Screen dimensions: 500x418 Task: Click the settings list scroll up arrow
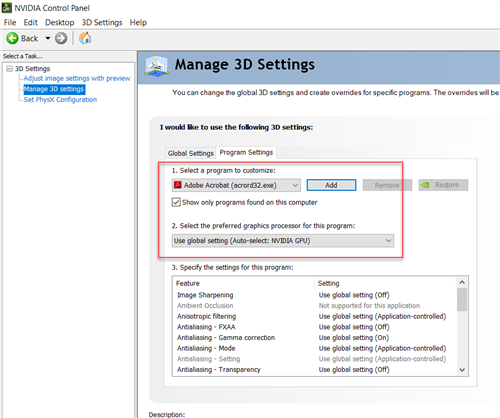(462, 282)
